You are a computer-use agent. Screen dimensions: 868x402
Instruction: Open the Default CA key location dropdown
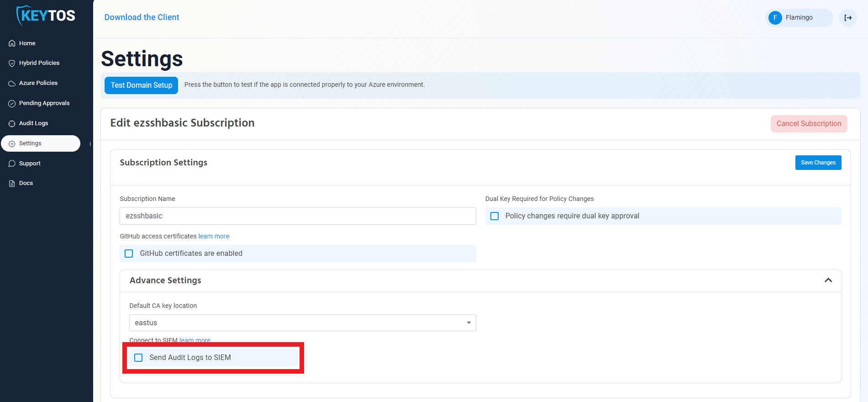pyautogui.click(x=302, y=323)
